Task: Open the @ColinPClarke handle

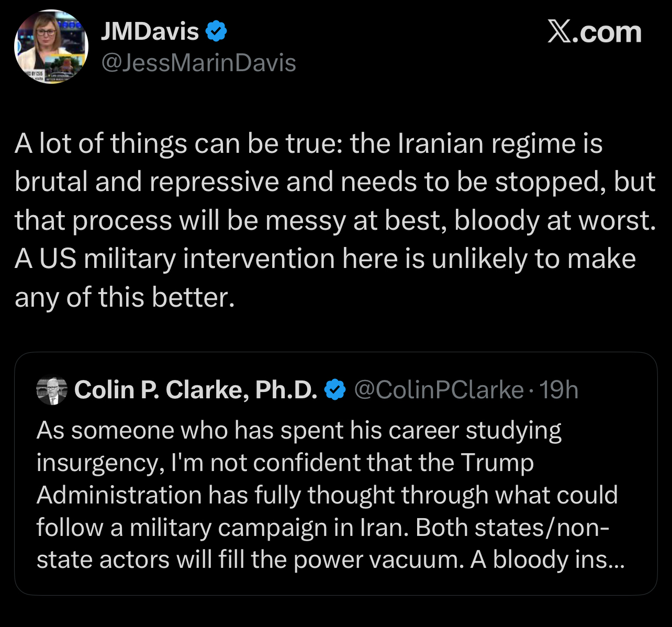Action: [x=439, y=390]
